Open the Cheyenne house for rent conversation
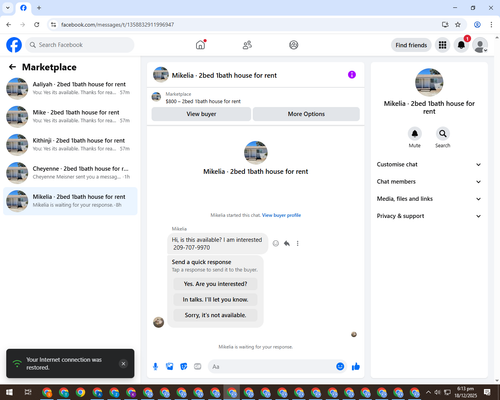Screen dimensions: 500x400 point(70,173)
